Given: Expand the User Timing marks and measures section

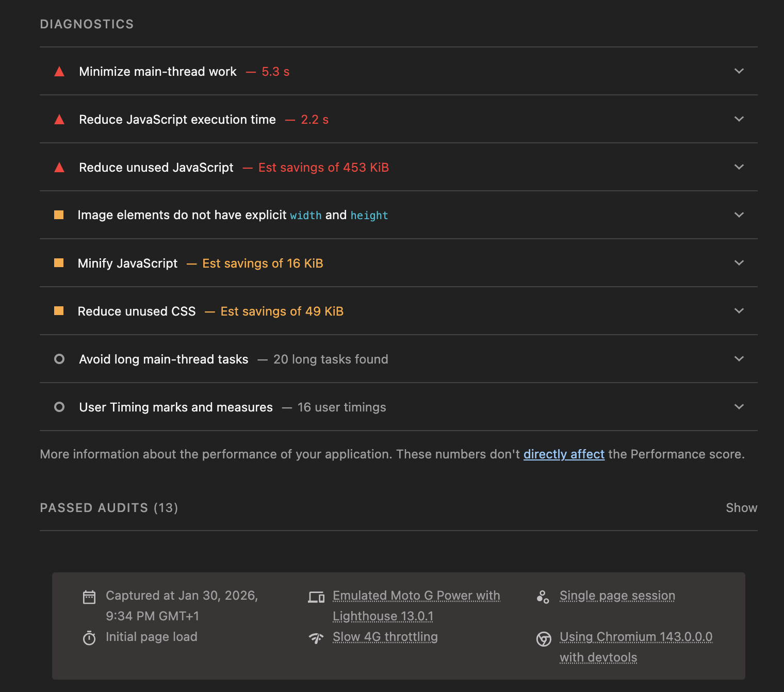Looking at the screenshot, I should pyautogui.click(x=739, y=407).
